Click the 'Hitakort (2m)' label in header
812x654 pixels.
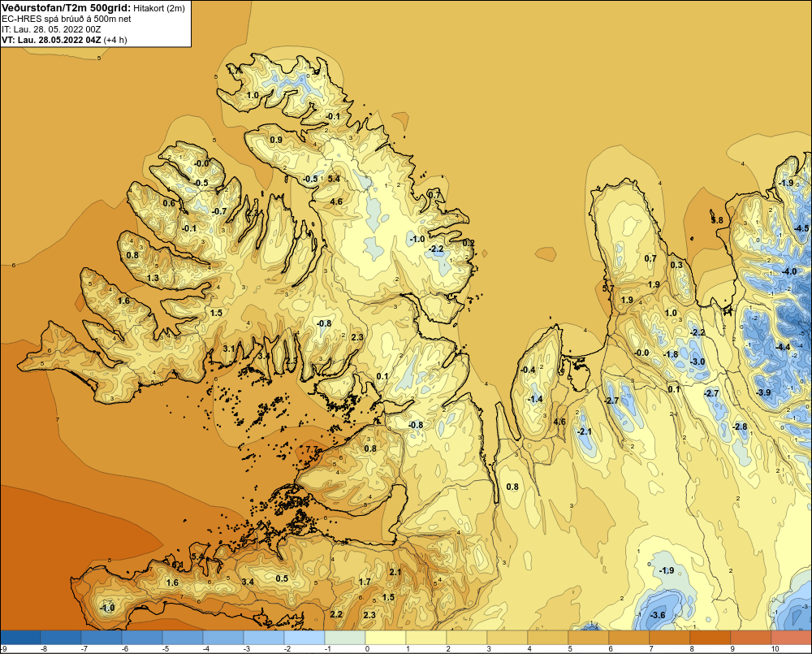point(159,8)
